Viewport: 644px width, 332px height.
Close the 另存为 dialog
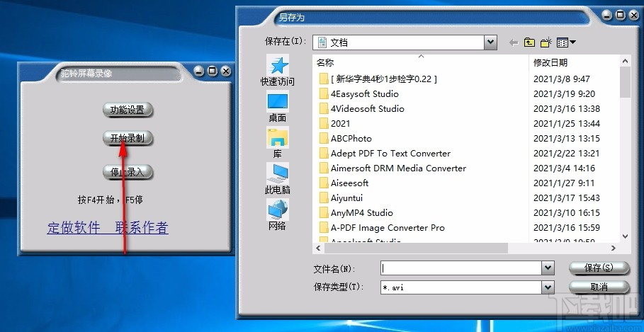[634, 15]
